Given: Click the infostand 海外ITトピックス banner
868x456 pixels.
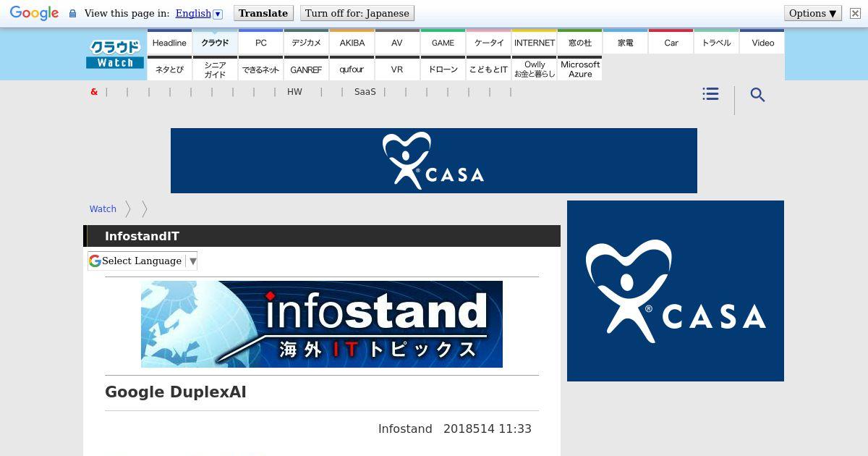Looking at the screenshot, I should (322, 324).
